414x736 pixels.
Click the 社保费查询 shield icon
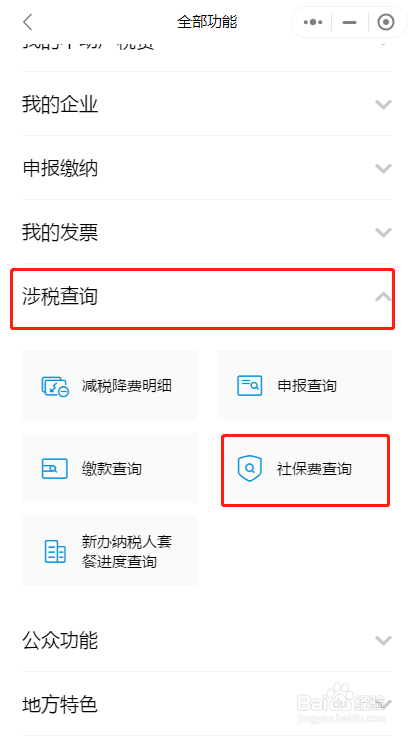coord(249,468)
